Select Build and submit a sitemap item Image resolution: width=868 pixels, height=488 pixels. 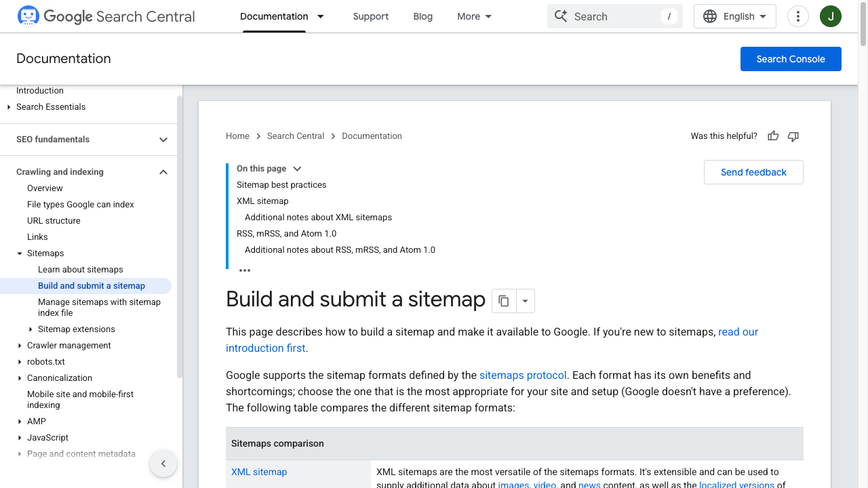pos(85,286)
